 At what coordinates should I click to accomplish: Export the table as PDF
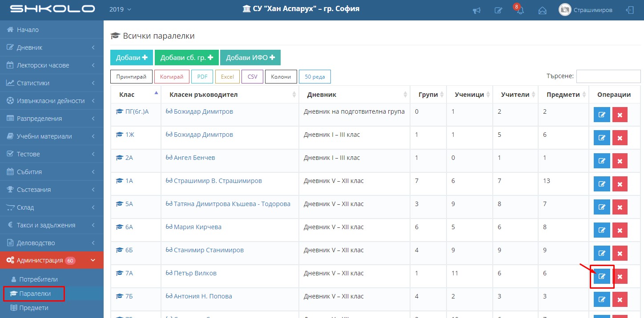(x=202, y=77)
